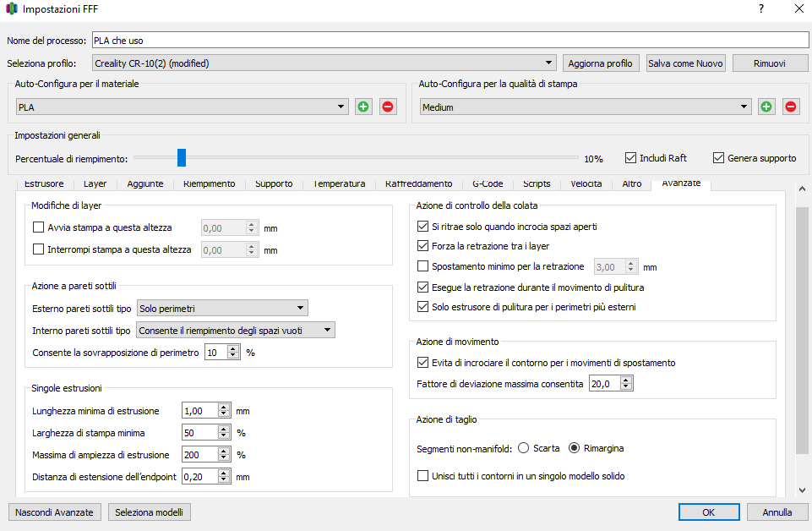Viewport: 812px width, 531px height.
Task: Click the infill percentage slider handle
Action: [181, 158]
